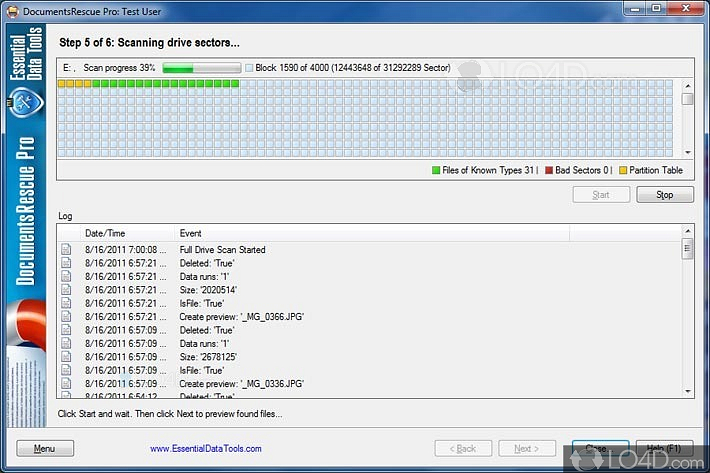Select "Size: '2020514'" log entry

tap(208, 290)
